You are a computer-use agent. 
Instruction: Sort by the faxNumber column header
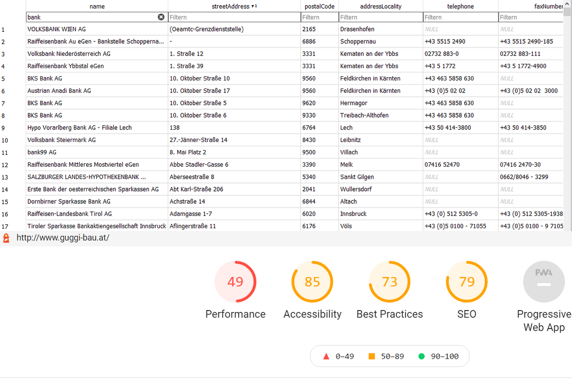(x=531, y=6)
